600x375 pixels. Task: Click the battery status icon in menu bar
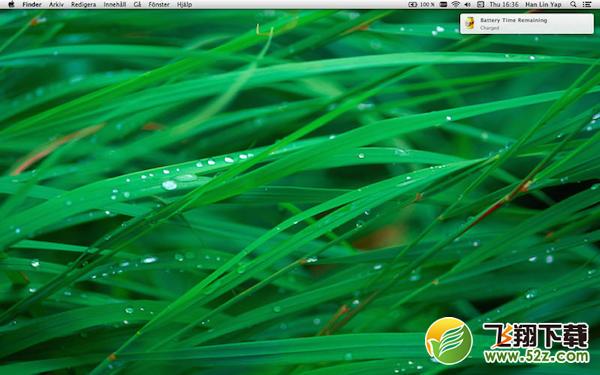[412, 5]
